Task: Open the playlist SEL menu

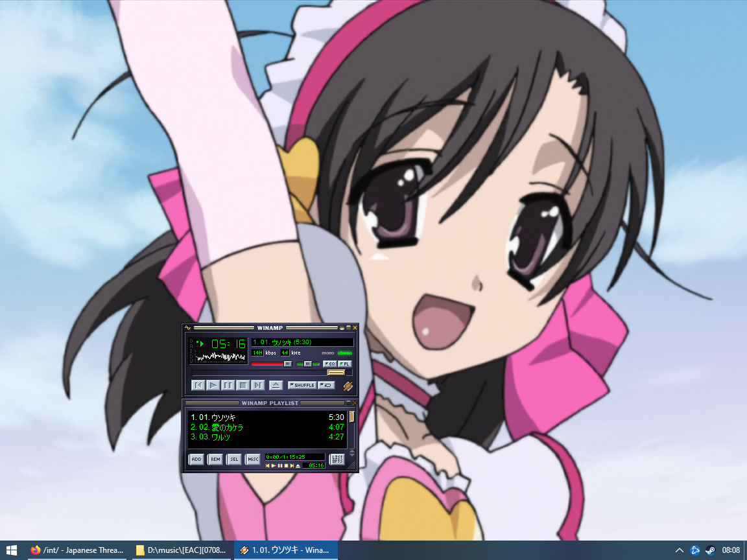Action: 234,459
